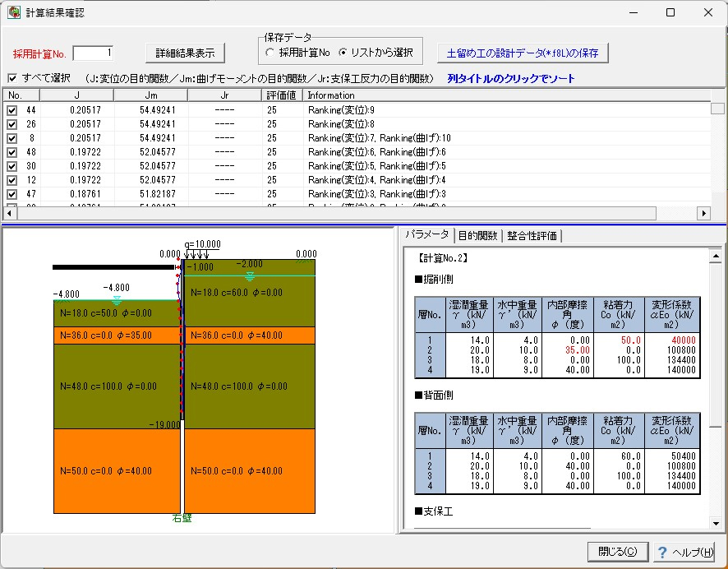Click the left arrow of the results list scrollbar
Image resolution: width=728 pixels, height=569 pixels.
10,213
